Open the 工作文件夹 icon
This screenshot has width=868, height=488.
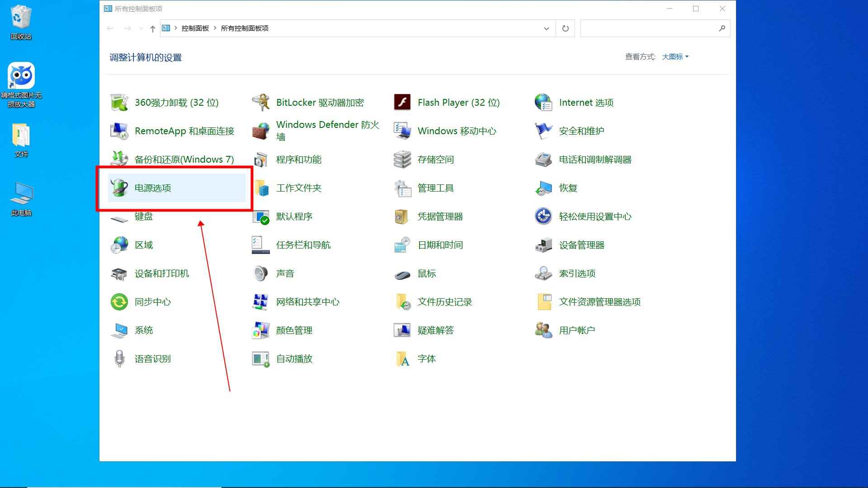tap(261, 188)
